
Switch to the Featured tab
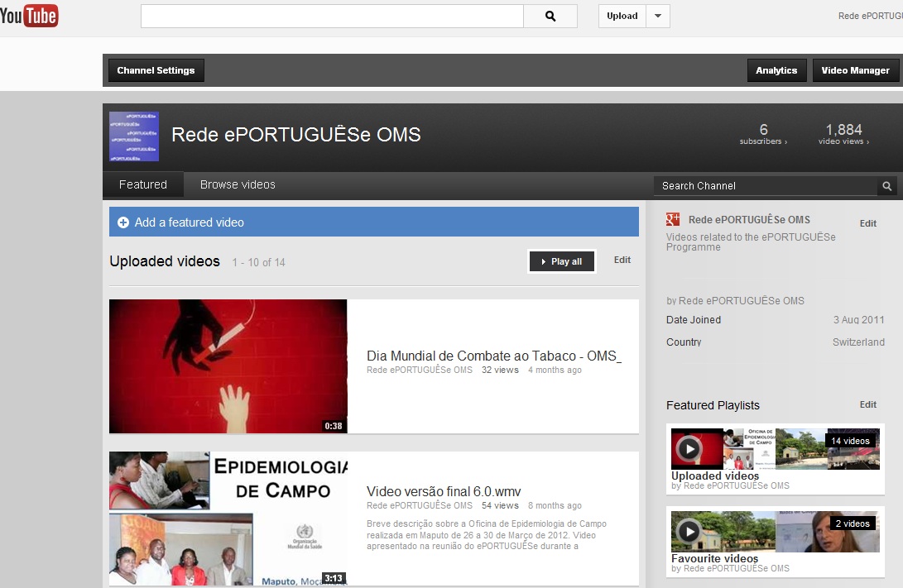pos(143,184)
